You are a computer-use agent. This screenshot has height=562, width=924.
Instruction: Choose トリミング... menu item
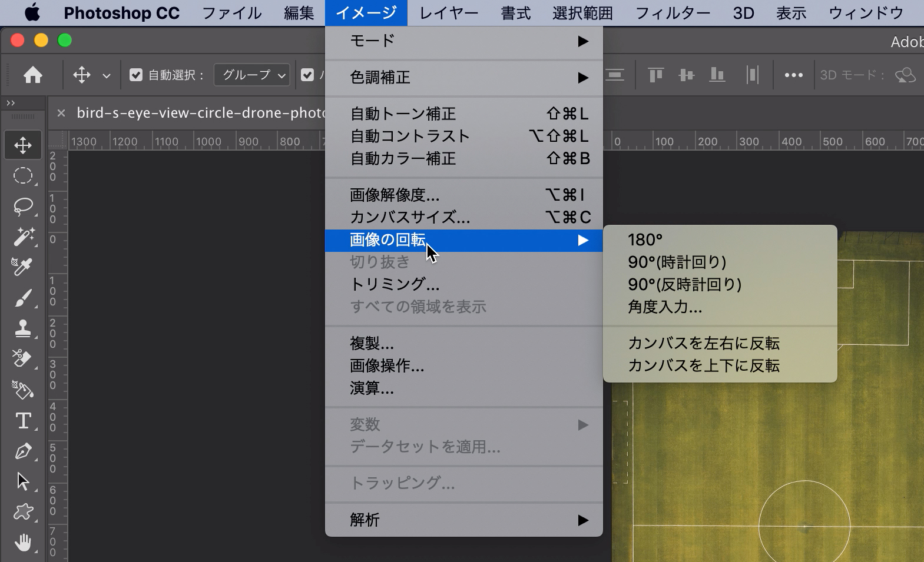[x=464, y=284]
